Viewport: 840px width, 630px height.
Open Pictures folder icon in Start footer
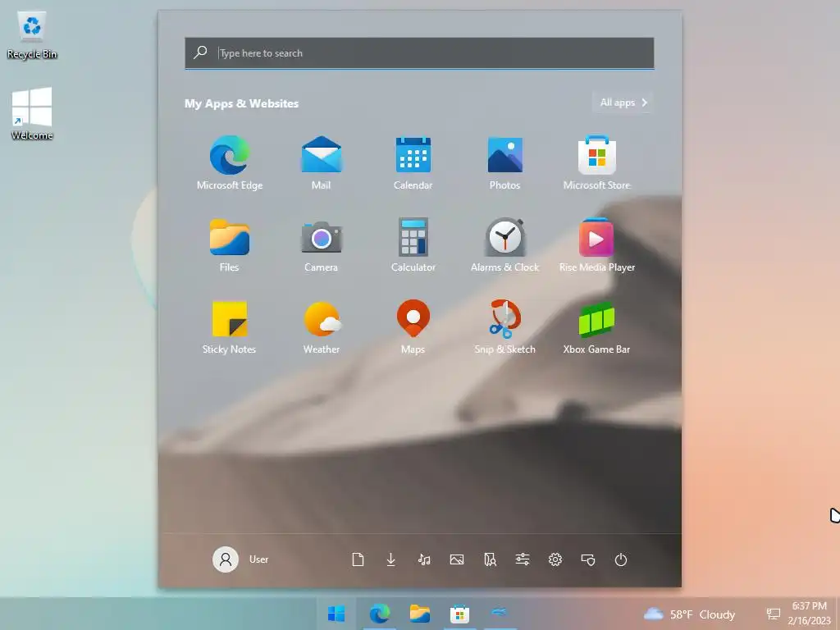click(x=457, y=559)
